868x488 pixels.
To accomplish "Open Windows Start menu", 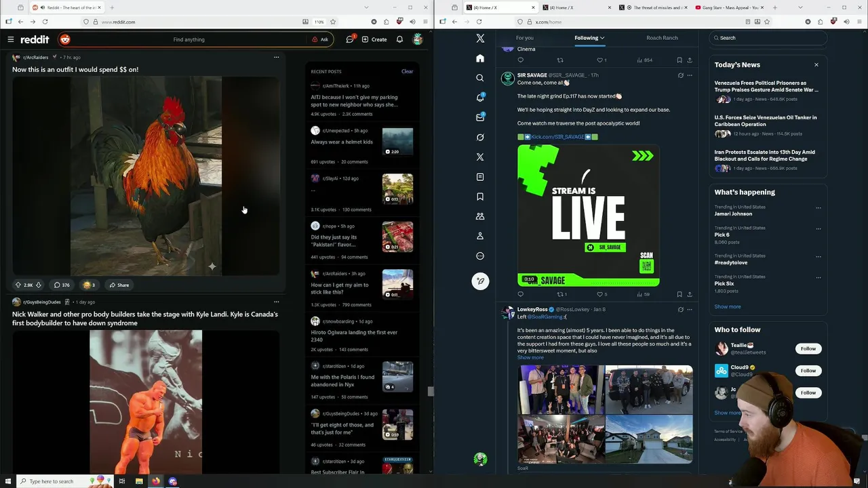I will click(7, 481).
